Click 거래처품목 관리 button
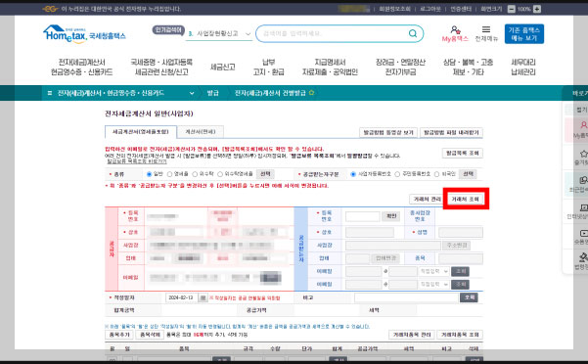The width and height of the screenshot is (588, 364). (x=411, y=335)
